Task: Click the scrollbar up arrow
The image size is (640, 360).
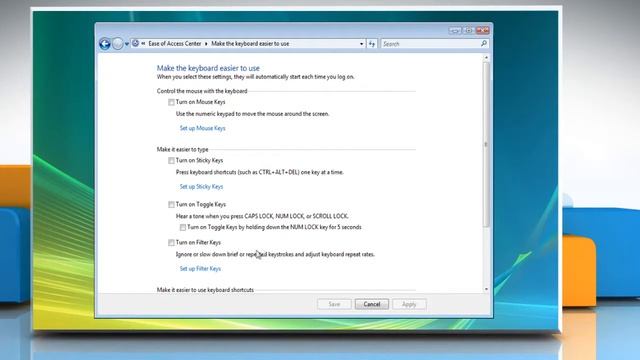Action: coord(486,58)
